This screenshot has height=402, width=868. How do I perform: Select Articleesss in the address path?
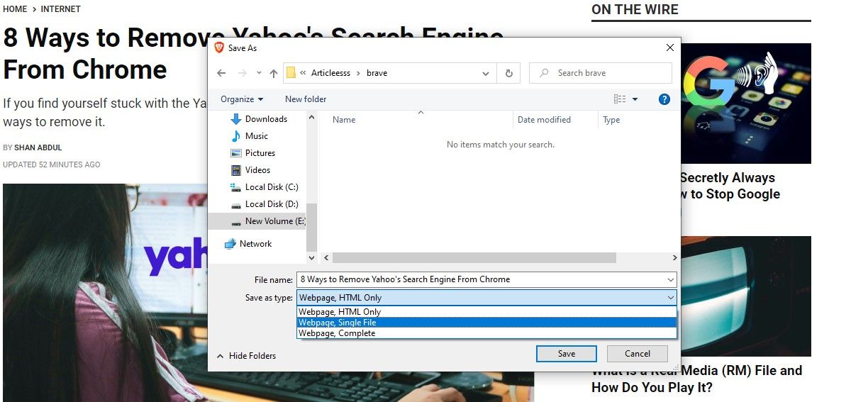pos(330,73)
